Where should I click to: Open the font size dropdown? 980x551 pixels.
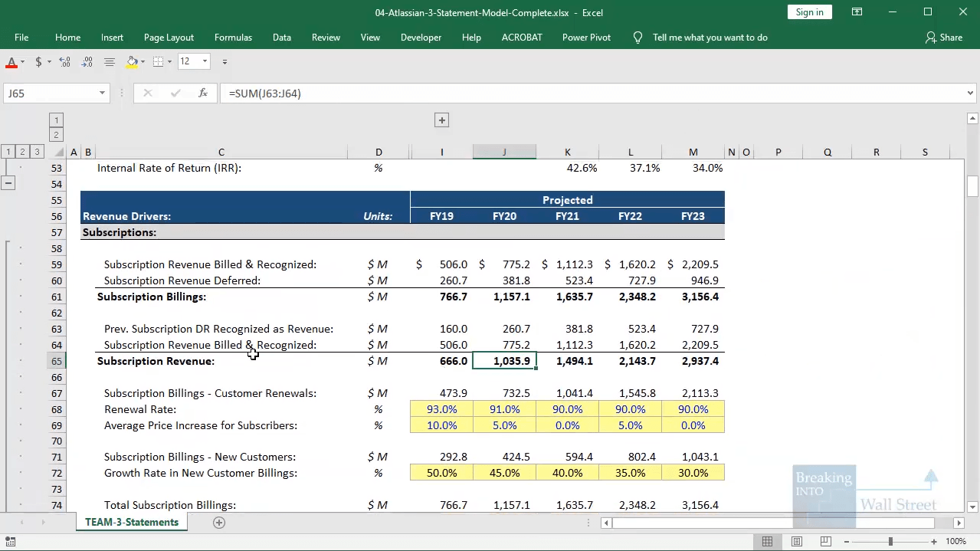click(x=205, y=61)
